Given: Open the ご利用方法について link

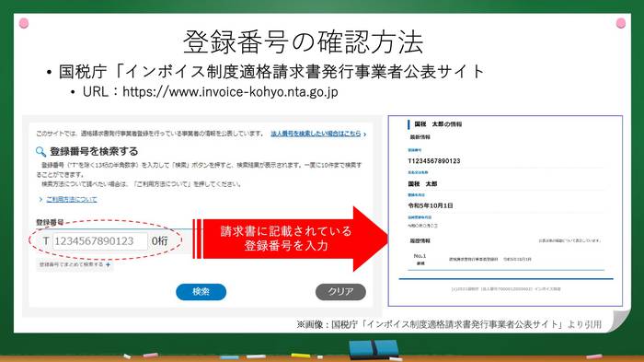Looking at the screenshot, I should pyautogui.click(x=72, y=200).
